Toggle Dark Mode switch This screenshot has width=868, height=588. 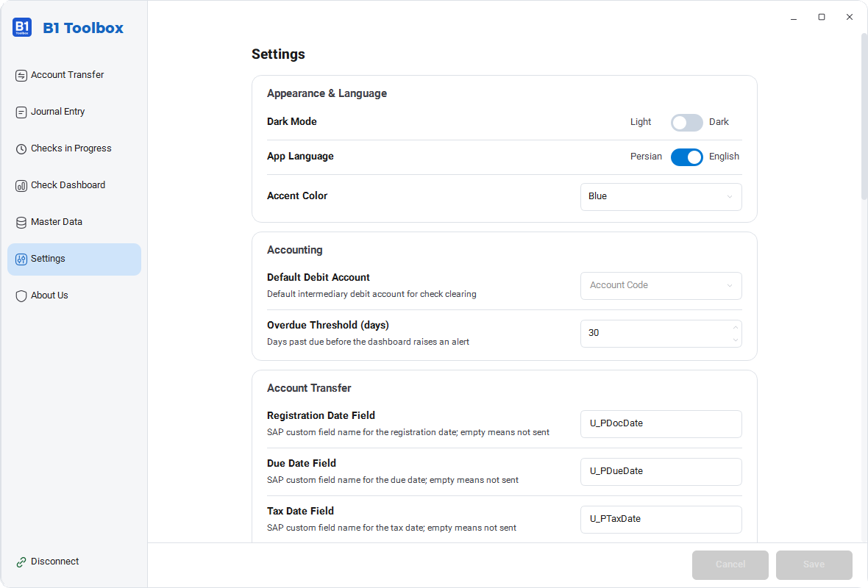click(x=686, y=123)
